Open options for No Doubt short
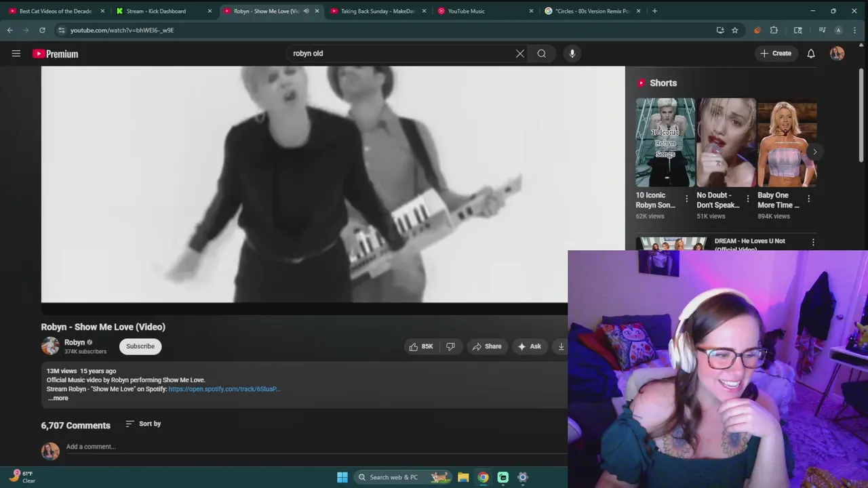Image resolution: width=868 pixels, height=488 pixels. coord(748,199)
